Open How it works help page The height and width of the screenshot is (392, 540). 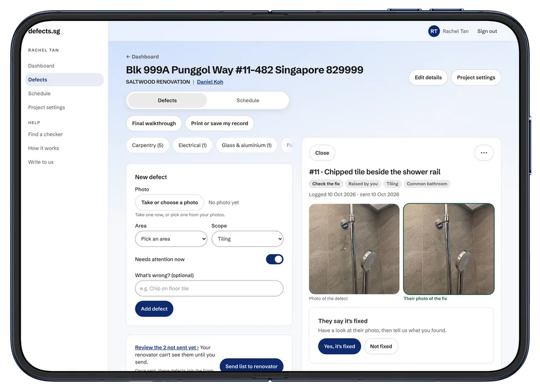pos(43,148)
